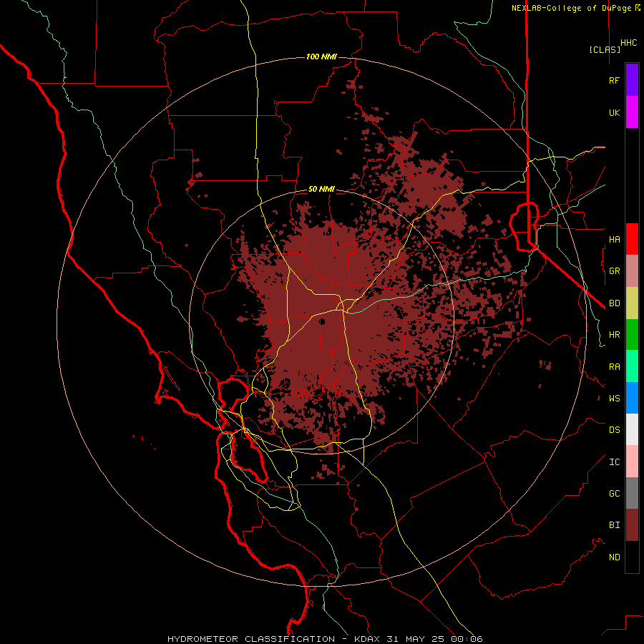Click the ND legend label
Viewport: 644px width, 644px height.
click(x=614, y=557)
